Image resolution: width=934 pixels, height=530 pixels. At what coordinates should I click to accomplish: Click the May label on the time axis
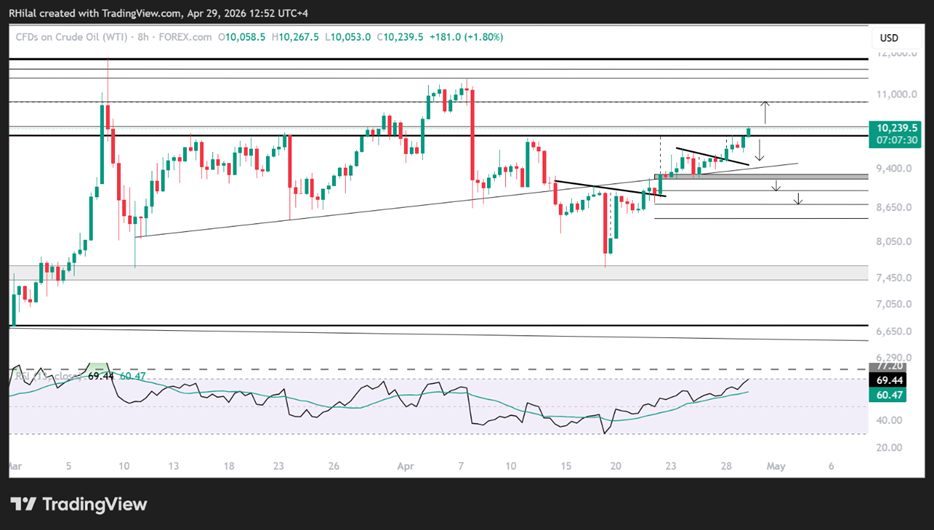click(x=776, y=466)
